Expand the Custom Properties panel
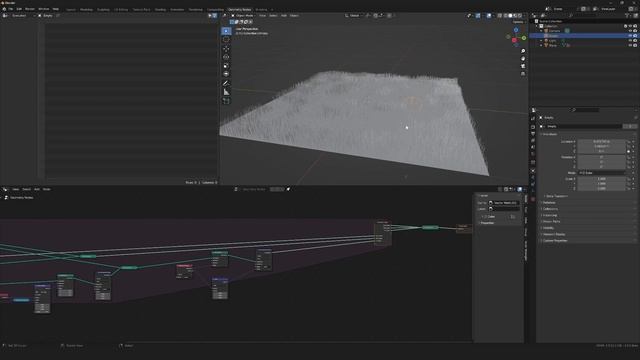The width and height of the screenshot is (640, 360). [x=555, y=241]
